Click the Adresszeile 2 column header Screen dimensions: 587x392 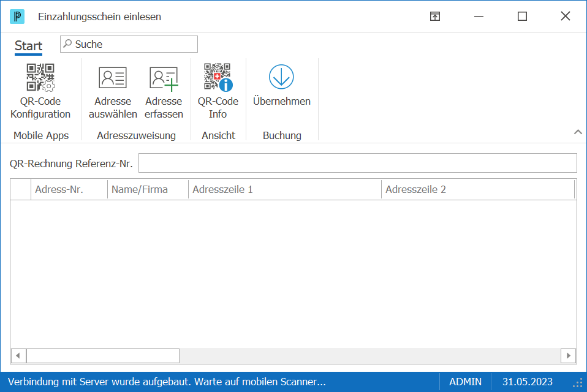(478, 189)
